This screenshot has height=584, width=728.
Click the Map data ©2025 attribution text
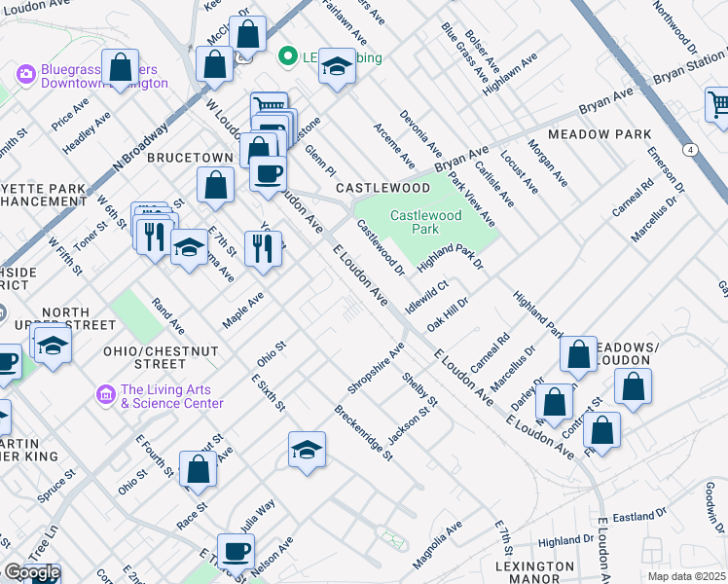click(685, 576)
